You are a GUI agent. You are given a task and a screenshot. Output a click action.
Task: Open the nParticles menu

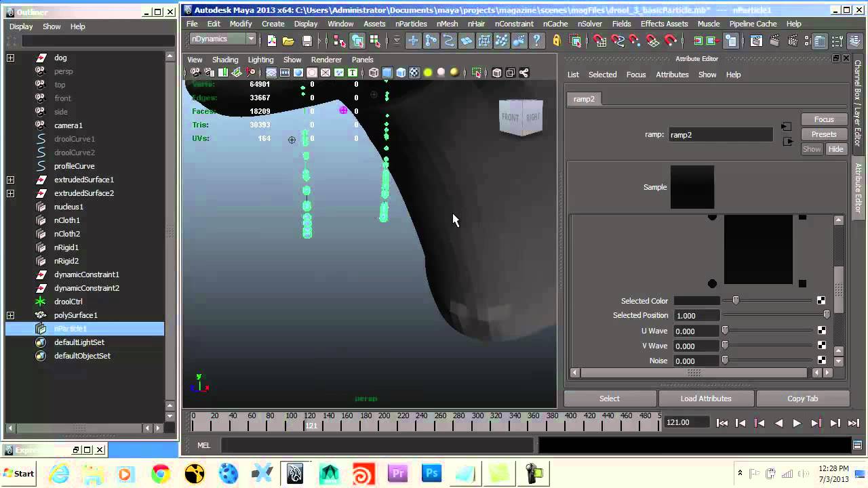[x=411, y=24]
